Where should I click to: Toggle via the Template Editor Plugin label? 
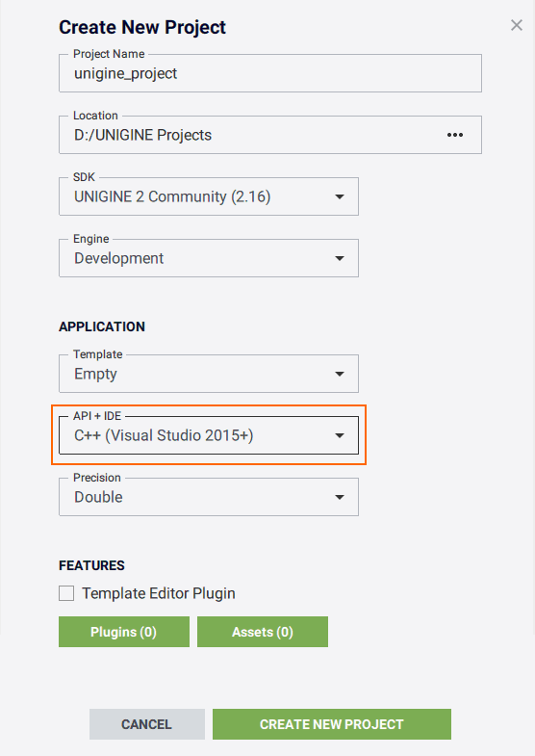[159, 593]
